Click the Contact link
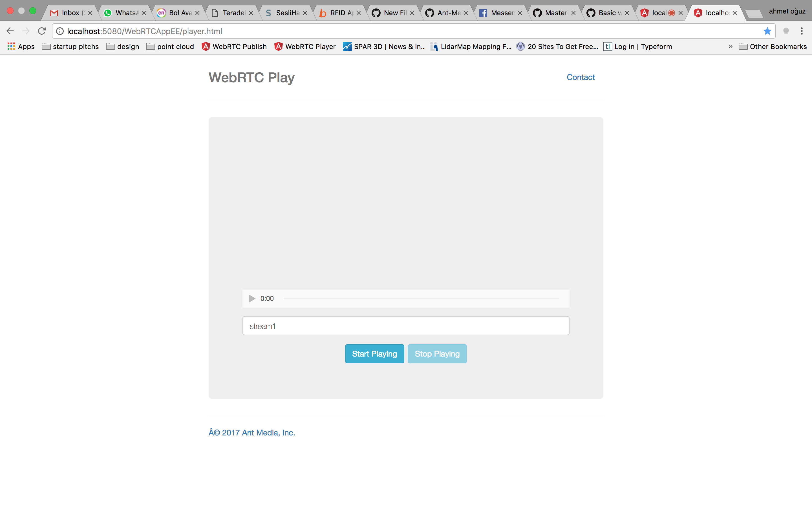Image resolution: width=812 pixels, height=507 pixels. 581,77
